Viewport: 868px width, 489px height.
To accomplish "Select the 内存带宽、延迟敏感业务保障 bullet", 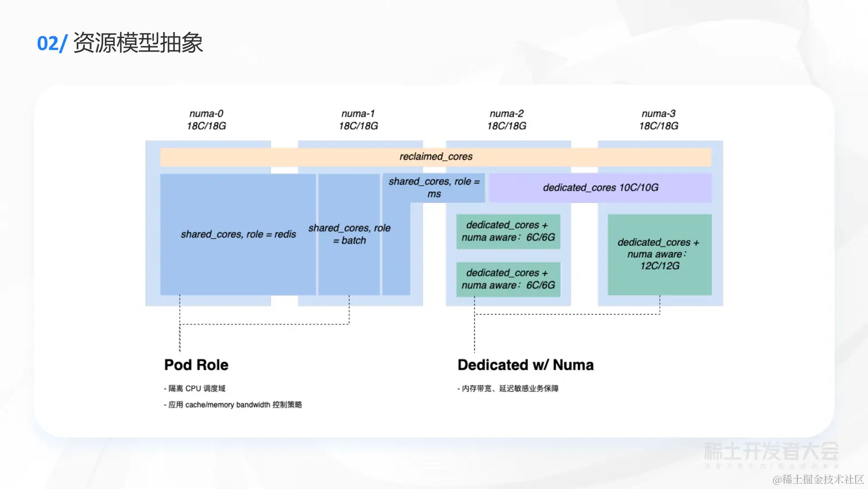I will [x=508, y=388].
